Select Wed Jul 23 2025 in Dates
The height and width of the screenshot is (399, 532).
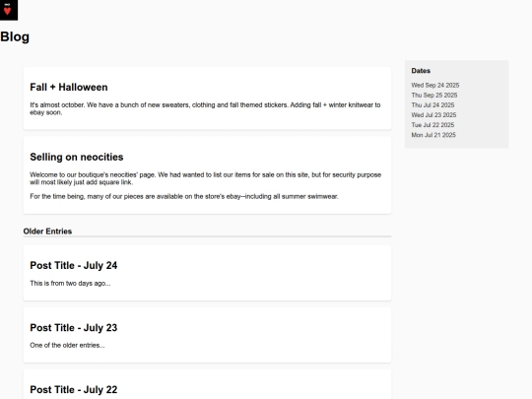click(433, 115)
